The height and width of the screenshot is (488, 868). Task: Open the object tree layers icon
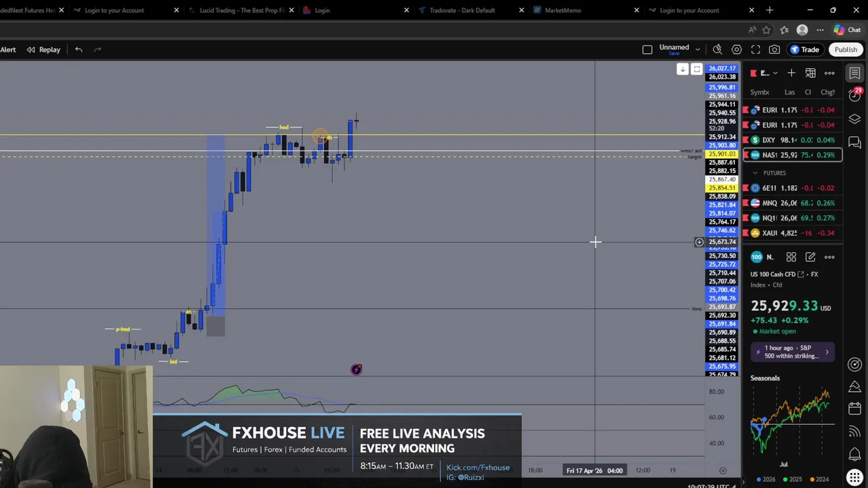coord(854,119)
